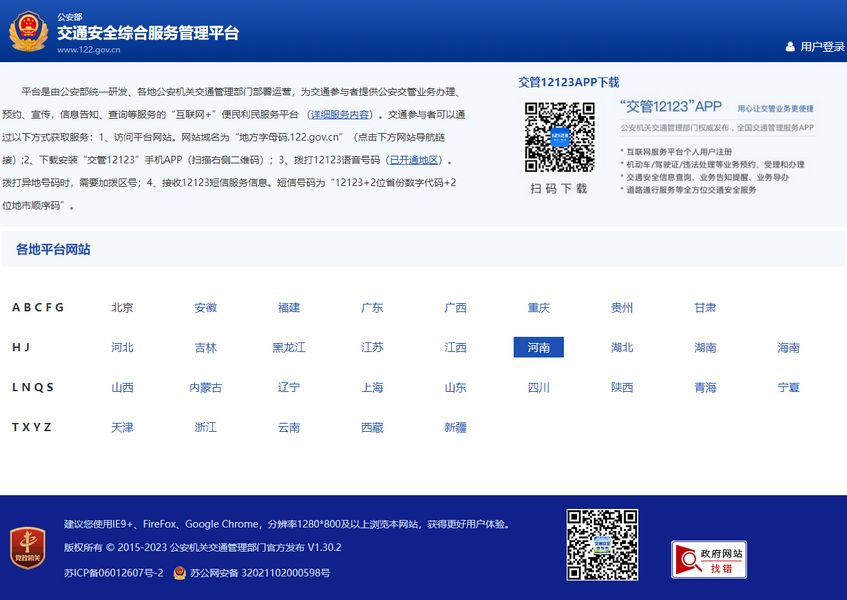
Task: Click 交通安全综合服务管理平台 site title
Action: (x=147, y=33)
